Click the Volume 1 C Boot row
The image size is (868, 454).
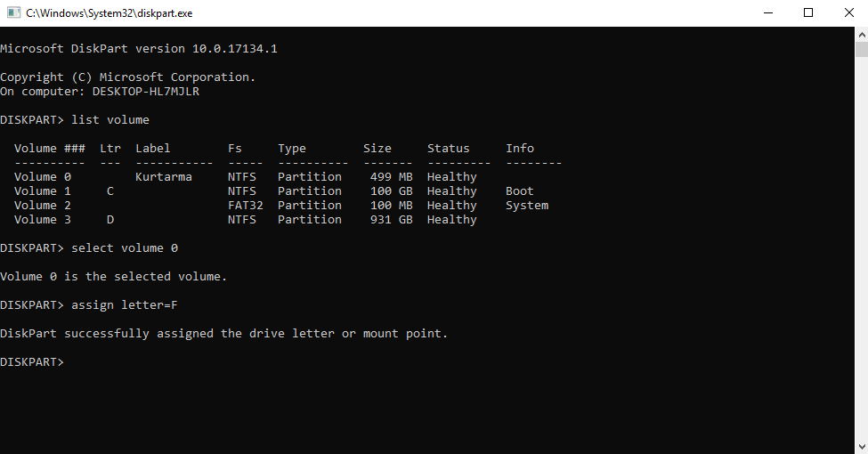pyautogui.click(x=267, y=191)
